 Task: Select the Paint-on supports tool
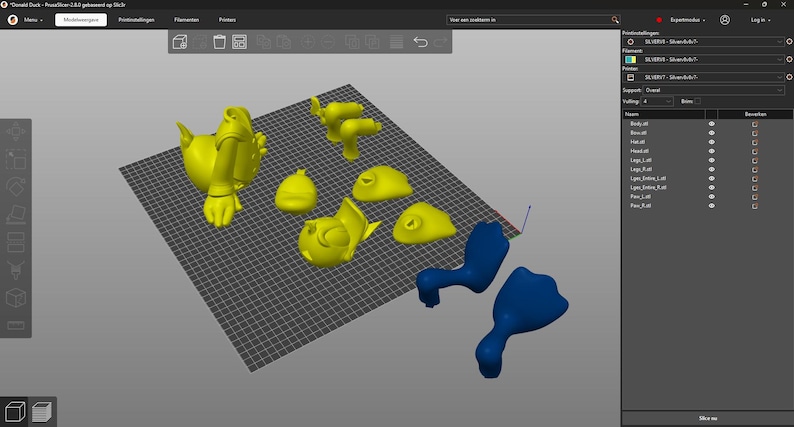pyautogui.click(x=16, y=269)
